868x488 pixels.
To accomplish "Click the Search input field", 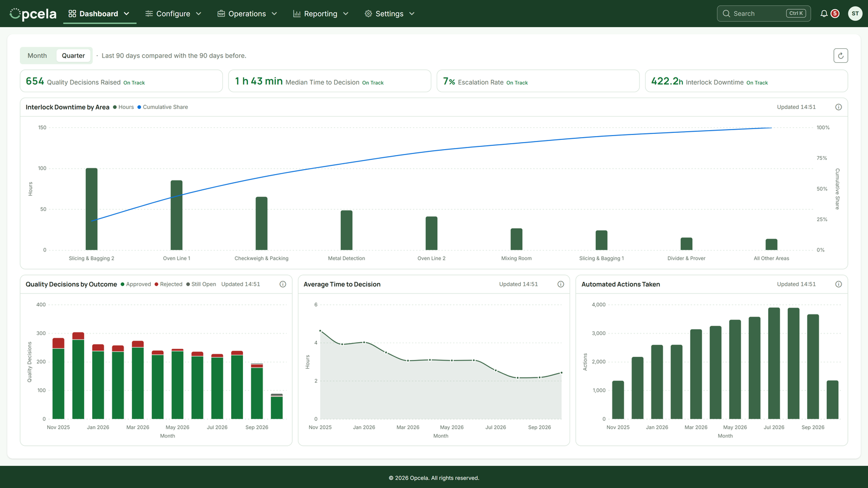I will pos(764,14).
